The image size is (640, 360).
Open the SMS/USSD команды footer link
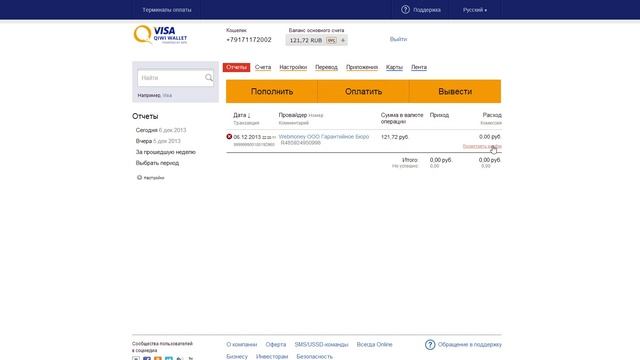point(321,344)
